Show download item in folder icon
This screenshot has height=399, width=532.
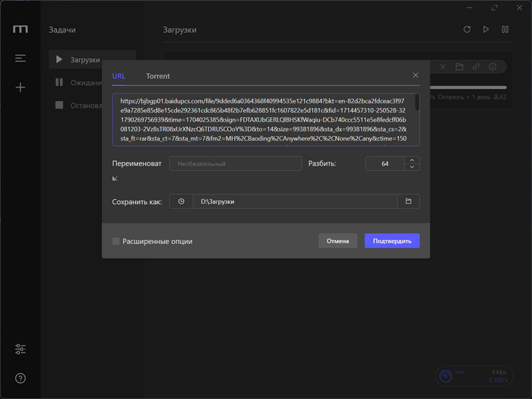459,67
